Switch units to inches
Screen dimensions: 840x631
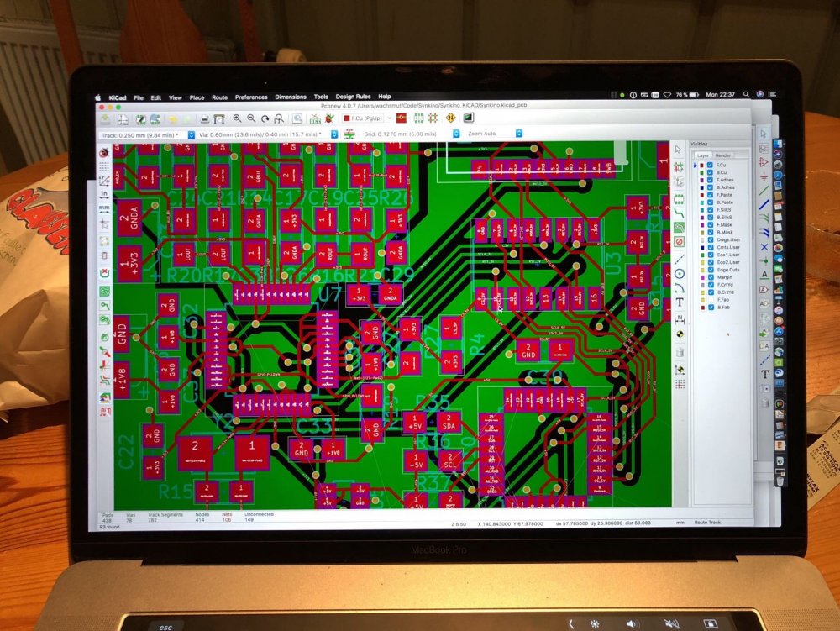105,194
